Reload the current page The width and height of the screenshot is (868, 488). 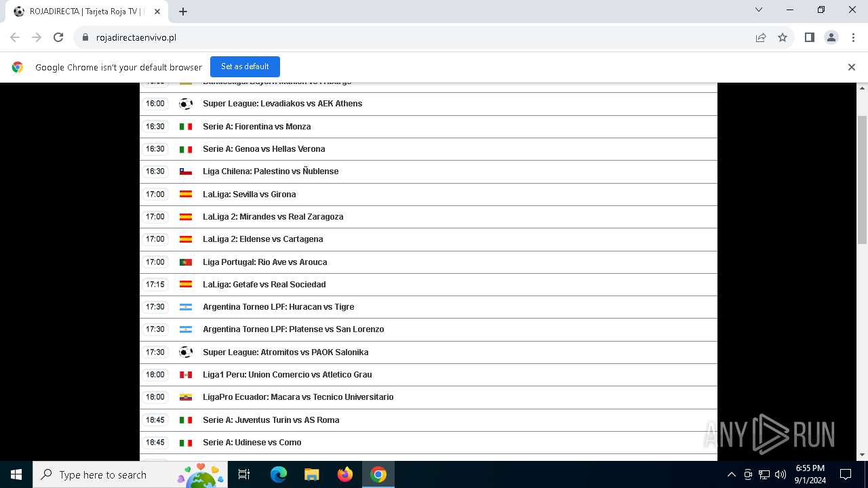(58, 37)
